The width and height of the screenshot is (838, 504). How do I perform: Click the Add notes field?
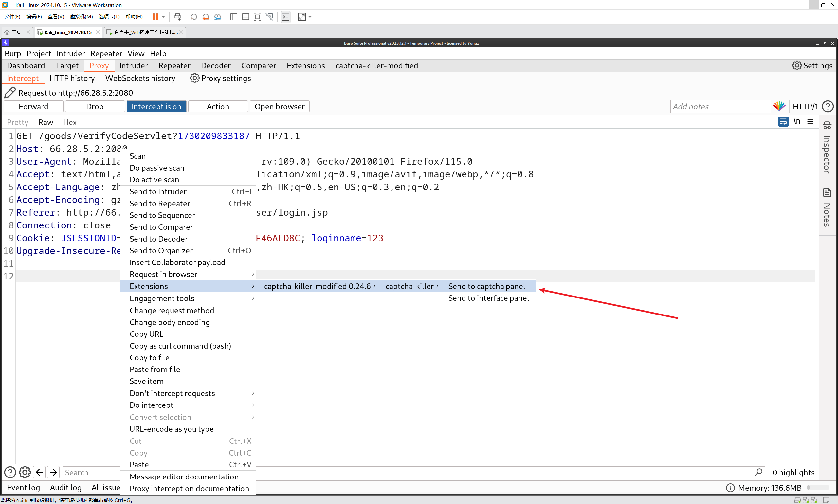coord(720,106)
